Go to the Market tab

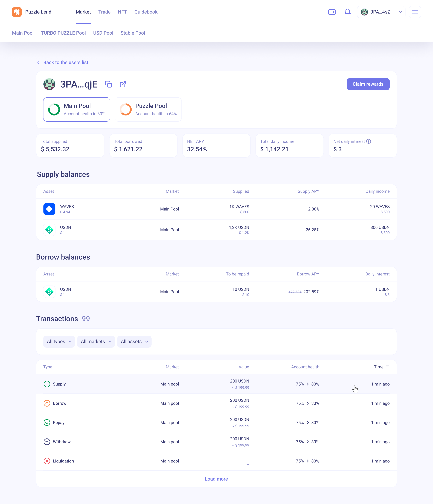(x=83, y=12)
